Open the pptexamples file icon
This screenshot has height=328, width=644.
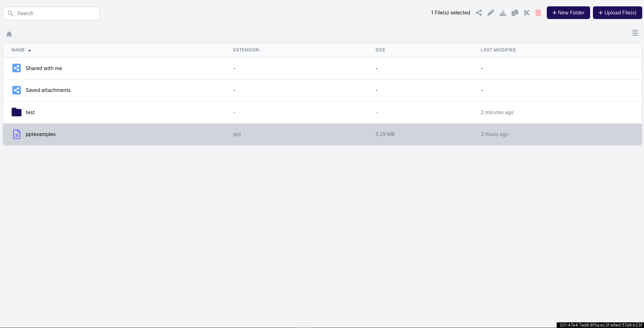(x=17, y=134)
